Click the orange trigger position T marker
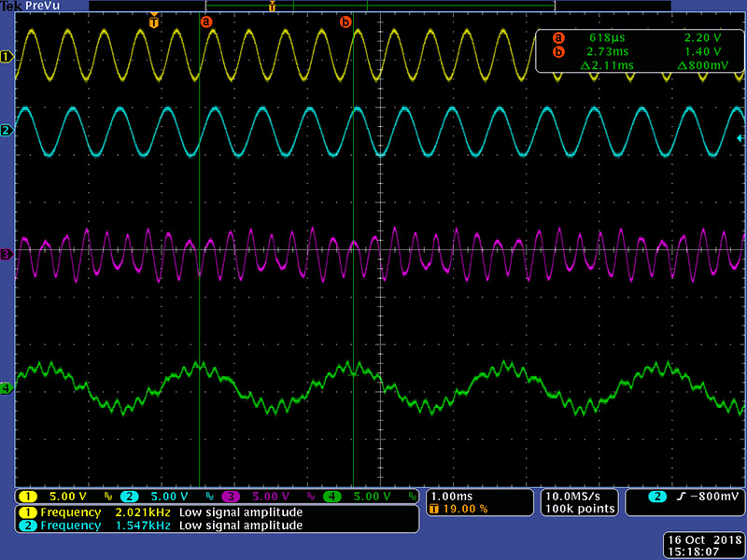This screenshot has width=747, height=560. (x=154, y=21)
